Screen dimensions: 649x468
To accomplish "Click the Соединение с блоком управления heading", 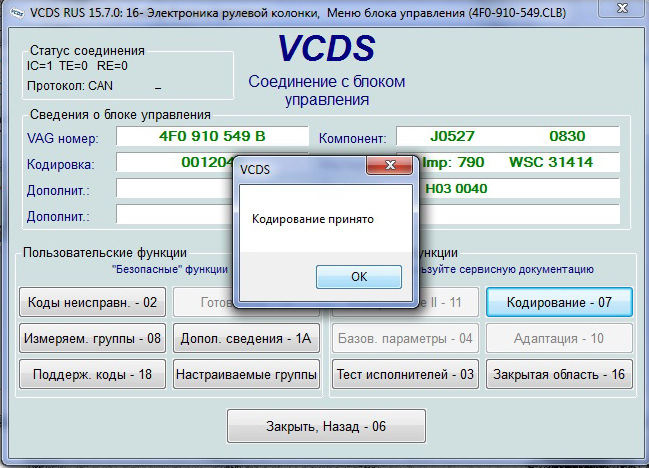I will click(x=327, y=90).
